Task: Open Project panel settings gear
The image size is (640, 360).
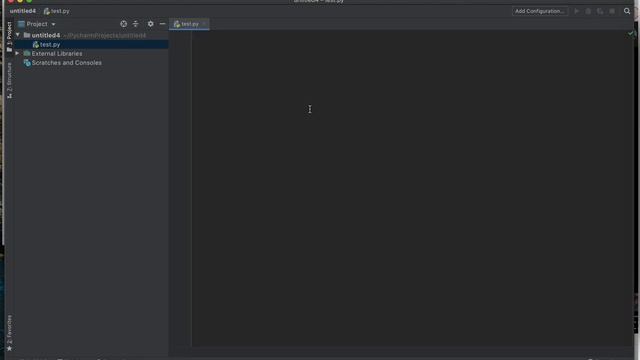Action: pos(151,24)
